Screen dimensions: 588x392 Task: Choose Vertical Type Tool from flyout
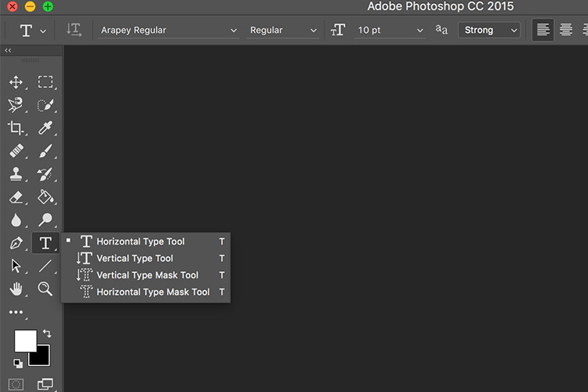tap(135, 258)
